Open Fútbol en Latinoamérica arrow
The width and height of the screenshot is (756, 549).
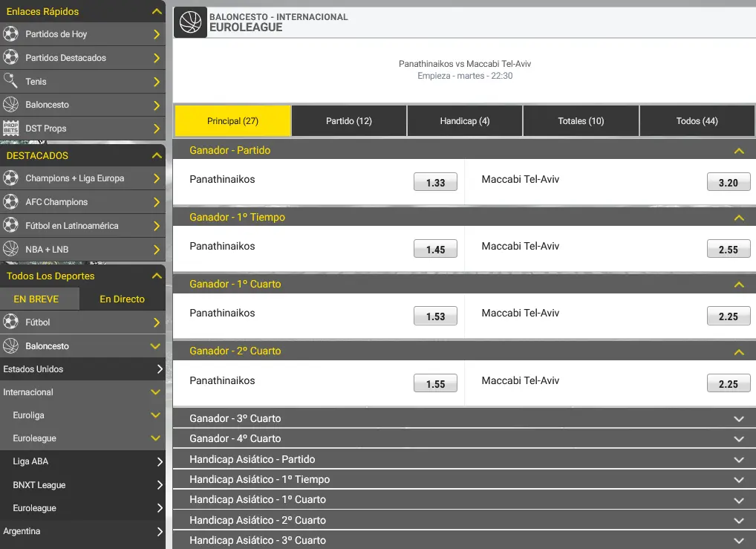tap(156, 226)
